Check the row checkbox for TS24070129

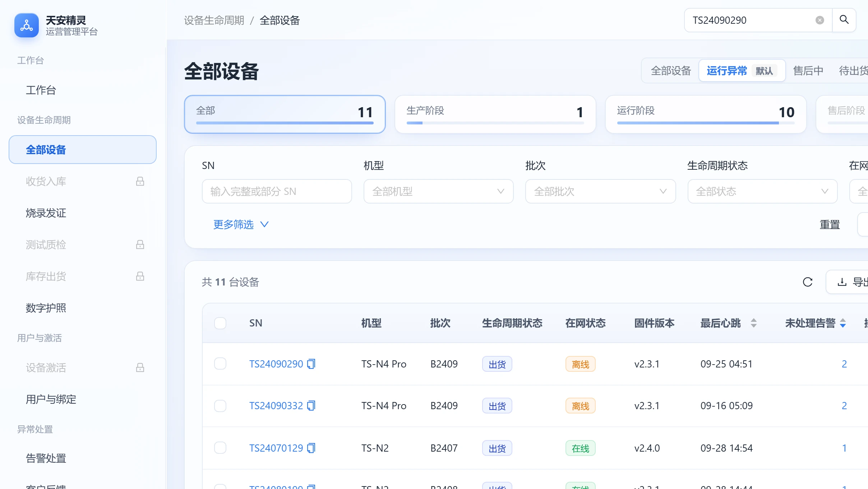220,448
